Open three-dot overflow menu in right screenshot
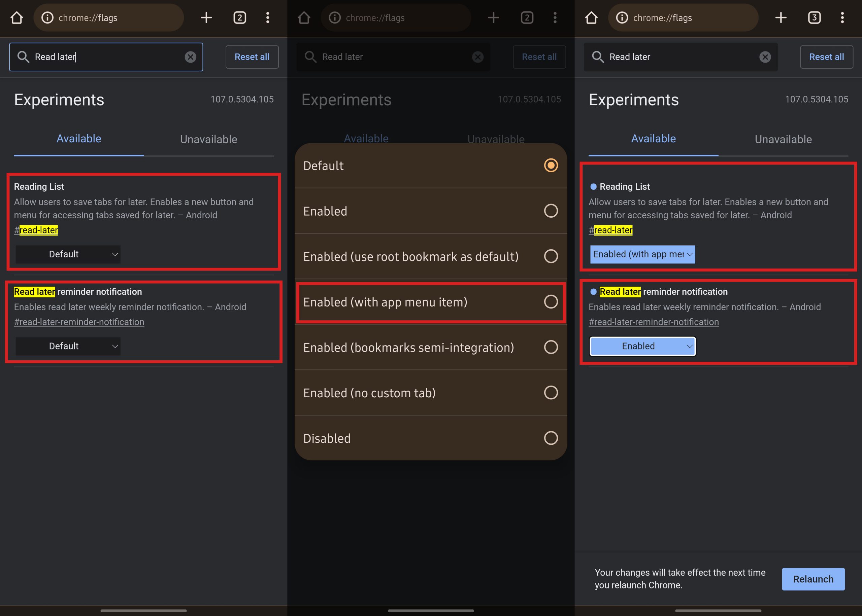 tap(842, 17)
